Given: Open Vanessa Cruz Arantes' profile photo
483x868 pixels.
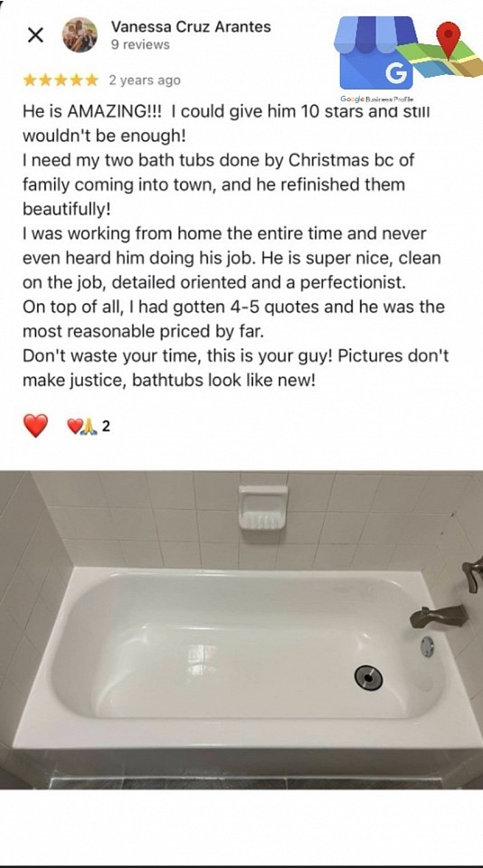Looking at the screenshot, I should (x=80, y=34).
